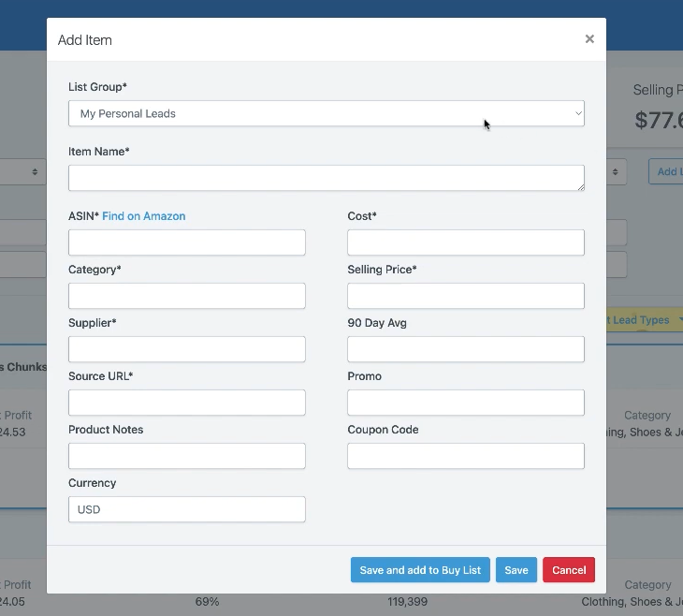Click Save and add to Buy List
Viewport: 683px width, 616px height.
pos(420,570)
